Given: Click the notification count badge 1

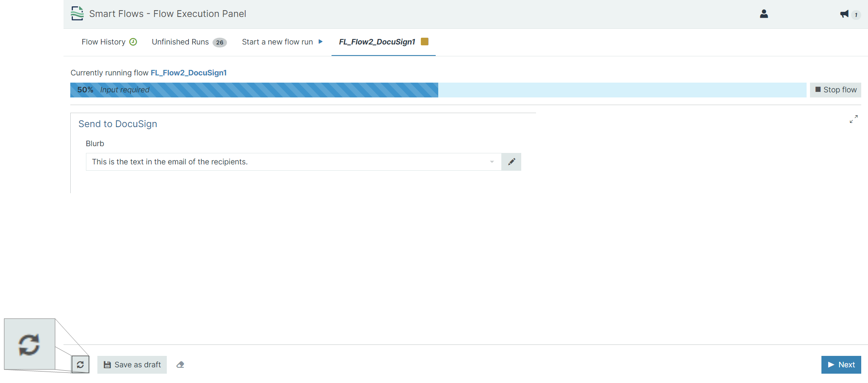Looking at the screenshot, I should tap(856, 15).
